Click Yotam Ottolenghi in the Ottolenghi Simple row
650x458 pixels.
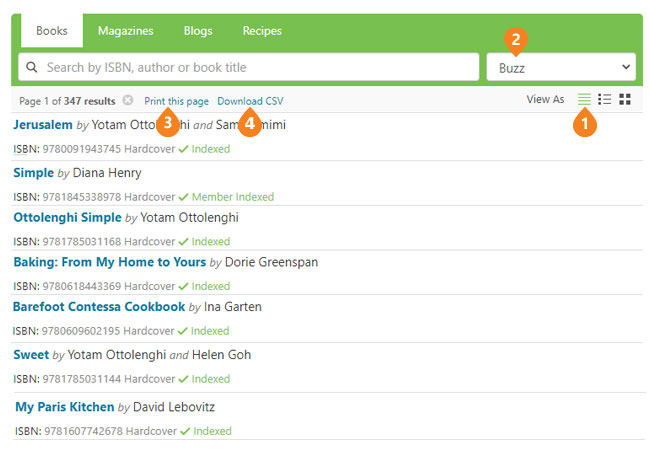(x=189, y=218)
